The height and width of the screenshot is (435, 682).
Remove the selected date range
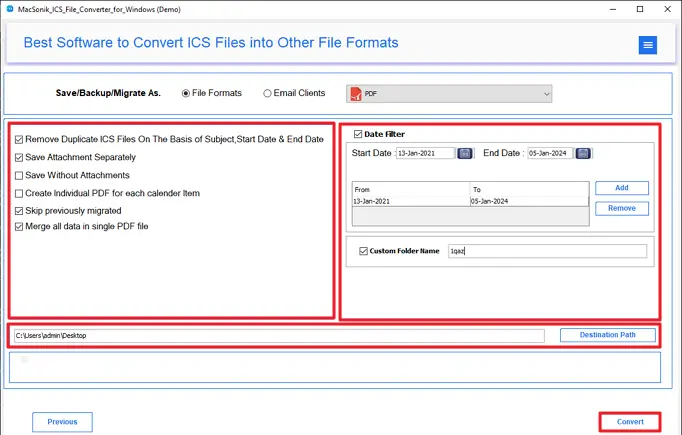(x=621, y=209)
